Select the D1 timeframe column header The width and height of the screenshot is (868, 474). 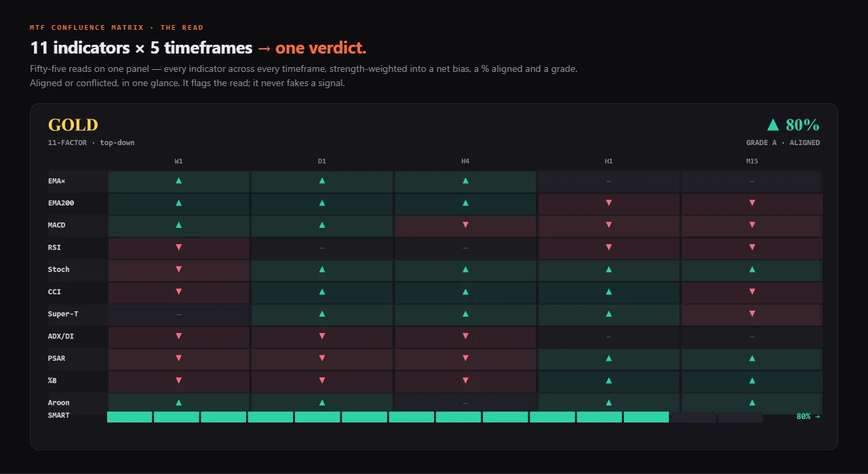(x=322, y=161)
